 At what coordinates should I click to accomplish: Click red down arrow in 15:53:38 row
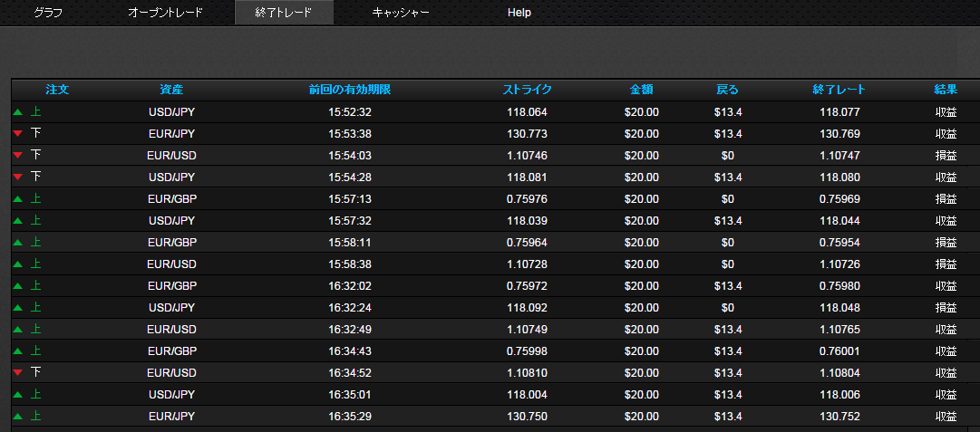18,134
